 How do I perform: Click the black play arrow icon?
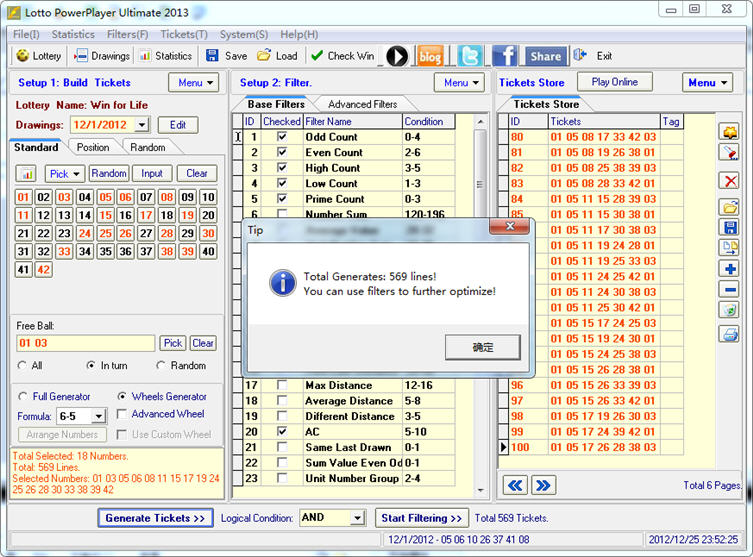pyautogui.click(x=397, y=57)
